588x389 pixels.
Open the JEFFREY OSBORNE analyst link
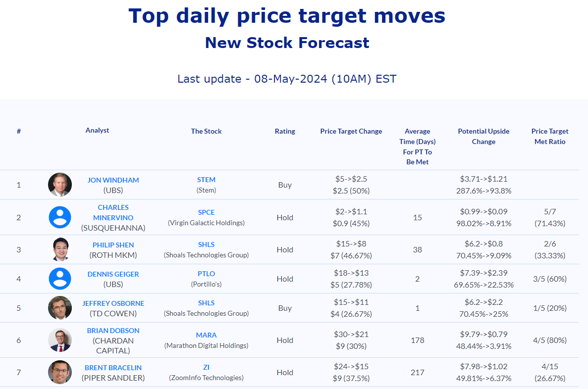pyautogui.click(x=113, y=303)
